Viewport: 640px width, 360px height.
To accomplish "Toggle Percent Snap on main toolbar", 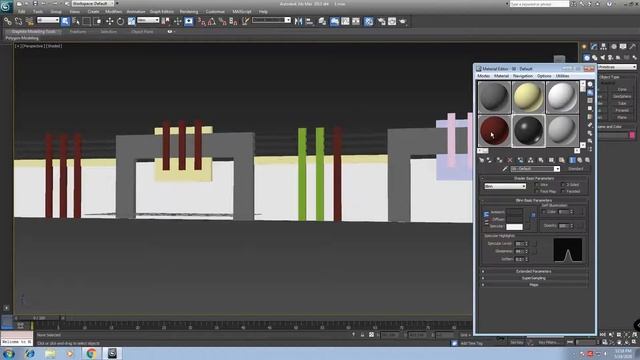I will click(222, 21).
